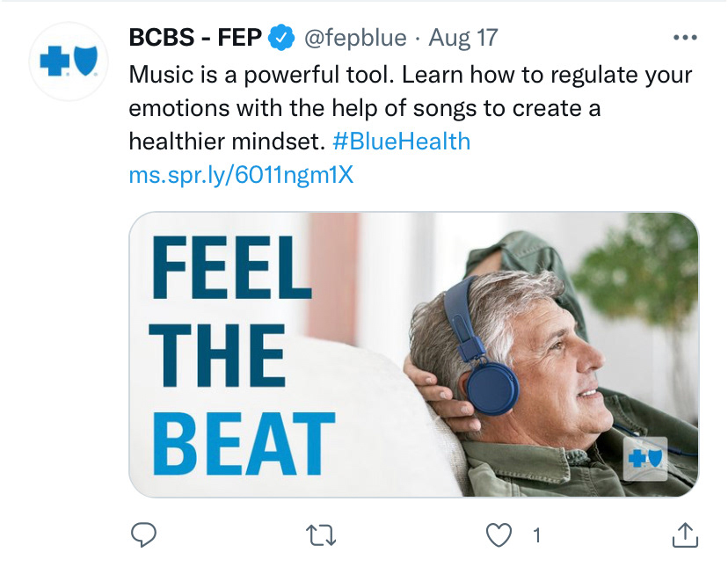Open the #BlueHealth hashtag
Image resolution: width=728 pixels, height=567 pixels.
coord(402,142)
